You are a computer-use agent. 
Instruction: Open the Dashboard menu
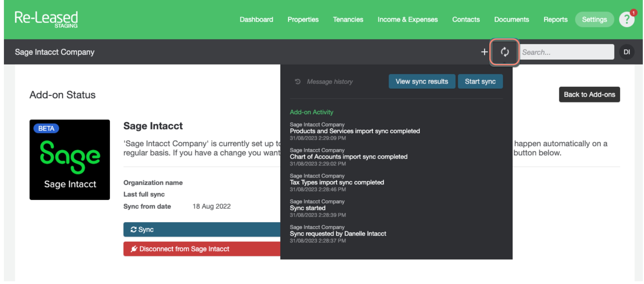tap(256, 19)
